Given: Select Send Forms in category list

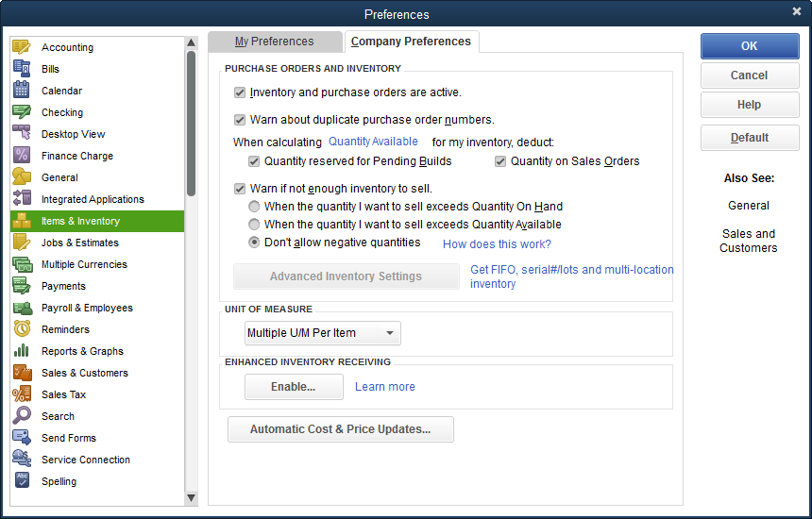Looking at the screenshot, I should (x=97, y=438).
